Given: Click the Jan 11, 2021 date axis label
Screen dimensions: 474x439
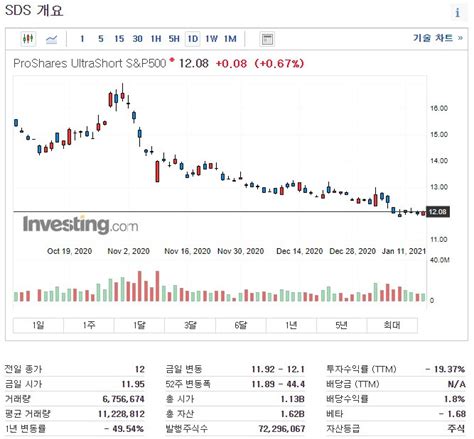Looking at the screenshot, I should point(404,251).
